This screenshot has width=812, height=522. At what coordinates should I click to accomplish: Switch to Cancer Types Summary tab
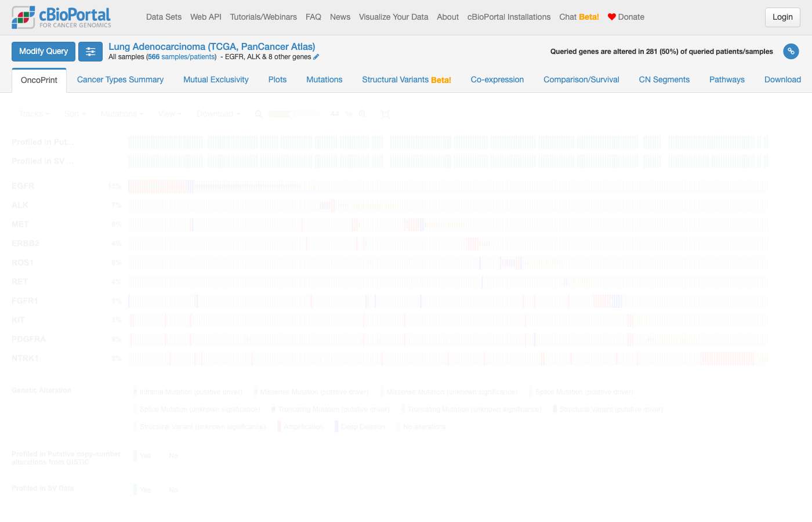click(x=120, y=79)
